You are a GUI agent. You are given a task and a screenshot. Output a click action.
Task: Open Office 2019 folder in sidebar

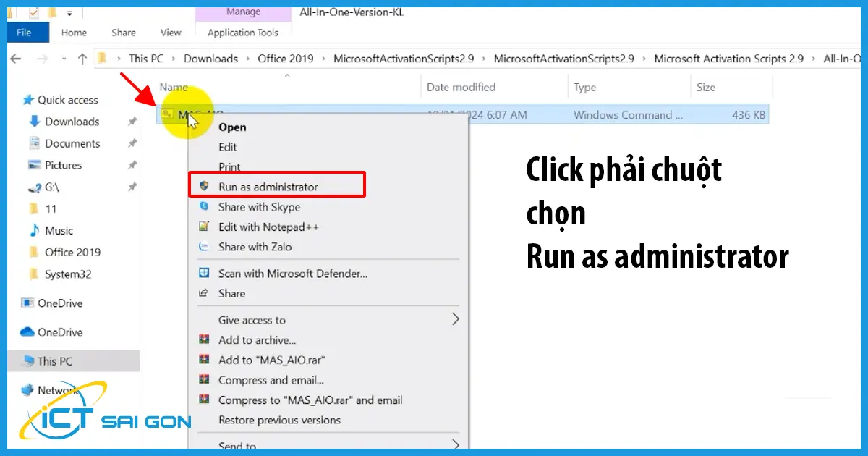coord(64,252)
